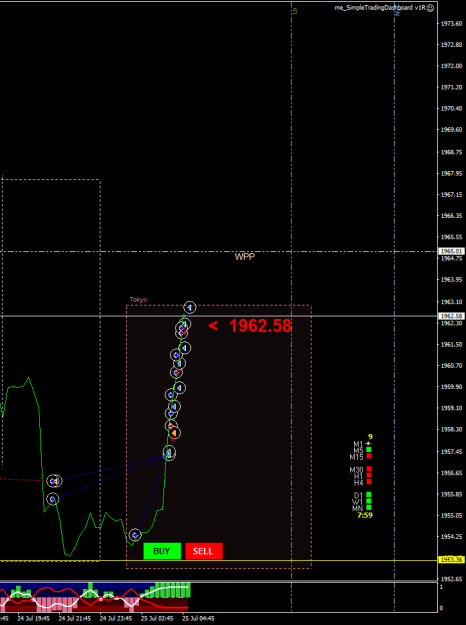Image resolution: width=466 pixels, height=625 pixels.
Task: Click the red SELL button
Action: [x=204, y=551]
